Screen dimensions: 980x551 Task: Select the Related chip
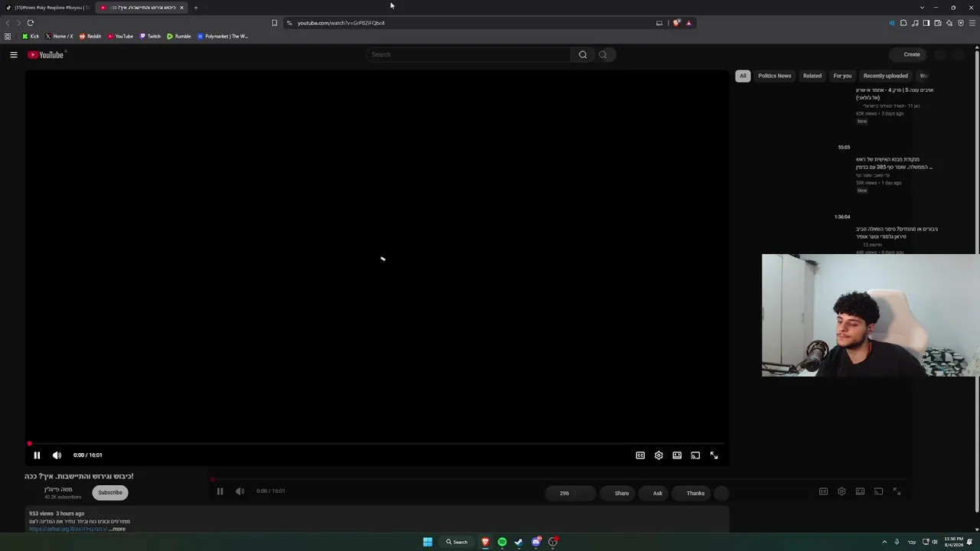click(812, 76)
